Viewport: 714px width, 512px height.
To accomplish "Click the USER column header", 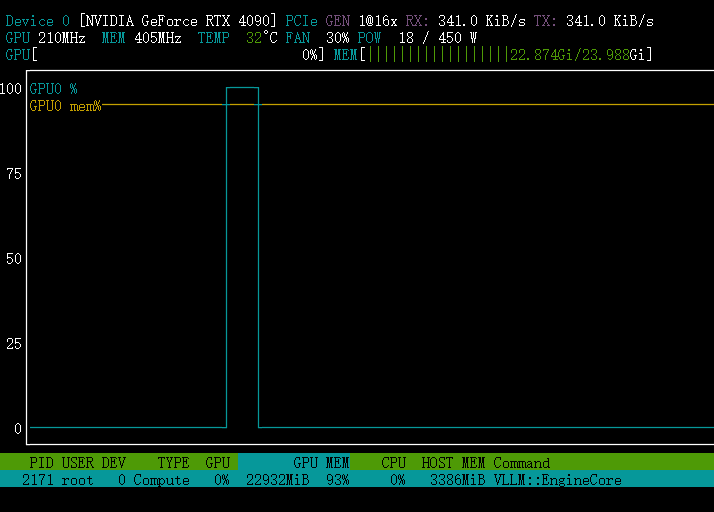I will pyautogui.click(x=77, y=463).
